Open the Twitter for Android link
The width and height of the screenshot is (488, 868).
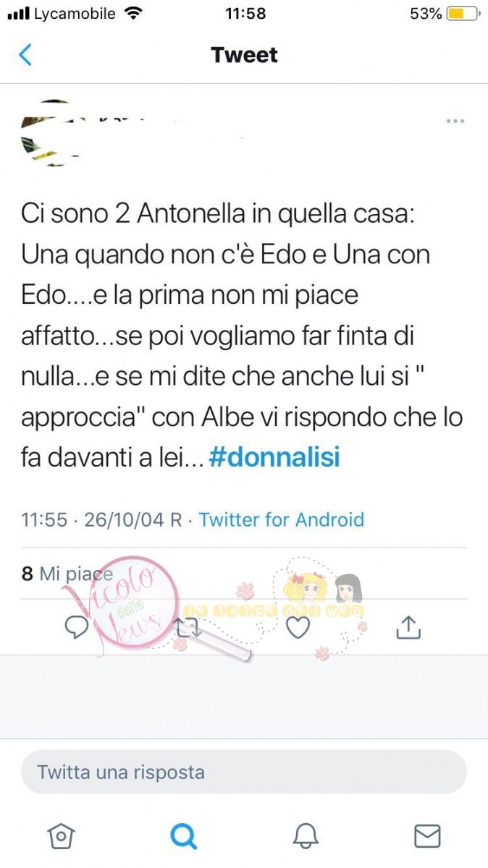[282, 519]
